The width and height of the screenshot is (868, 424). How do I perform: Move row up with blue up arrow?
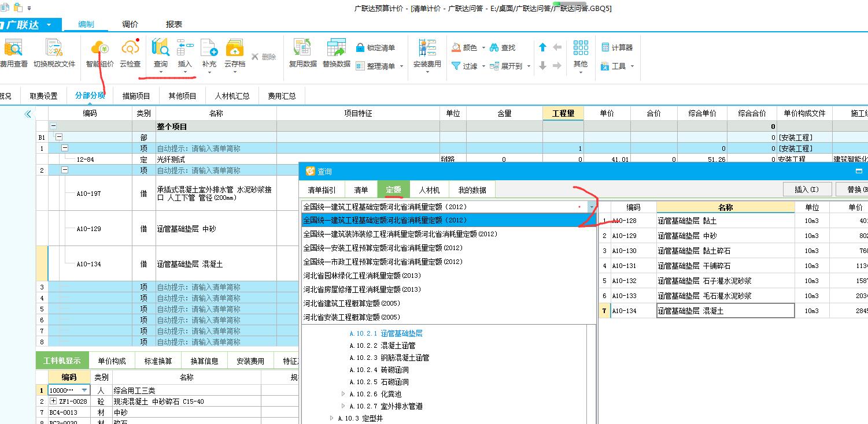[542, 47]
